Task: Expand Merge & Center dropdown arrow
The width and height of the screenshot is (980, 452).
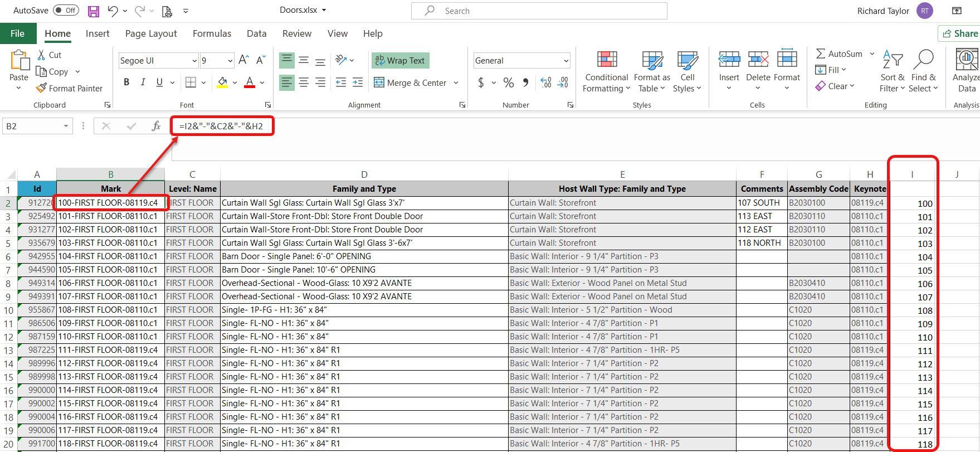Action: click(456, 83)
